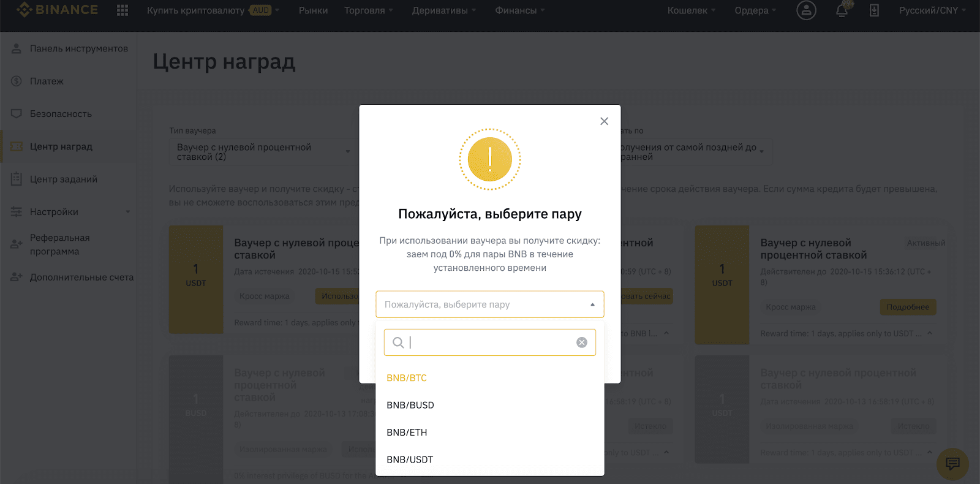Click the Центр заданий clipboard icon
The height and width of the screenshot is (484, 980).
17,179
